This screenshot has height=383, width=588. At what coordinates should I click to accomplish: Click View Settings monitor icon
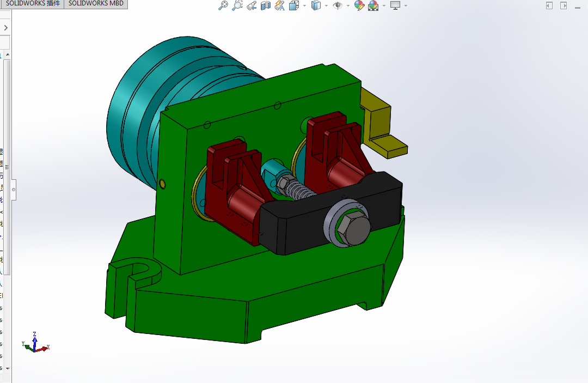point(395,5)
